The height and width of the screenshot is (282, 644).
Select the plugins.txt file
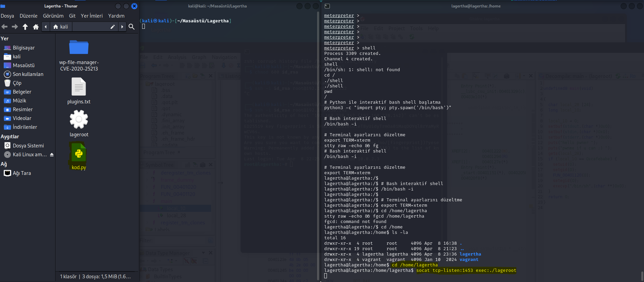click(79, 90)
